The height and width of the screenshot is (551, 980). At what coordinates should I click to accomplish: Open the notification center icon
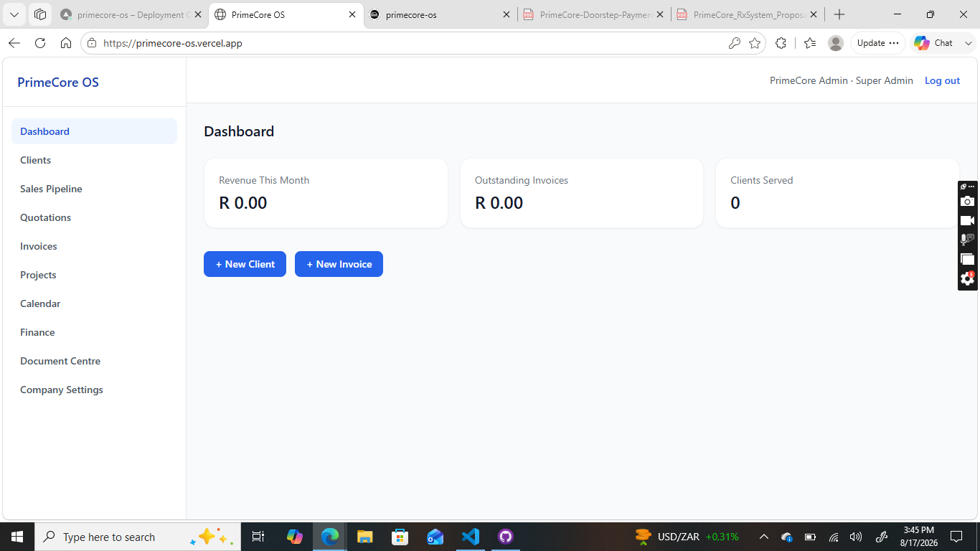click(x=956, y=537)
